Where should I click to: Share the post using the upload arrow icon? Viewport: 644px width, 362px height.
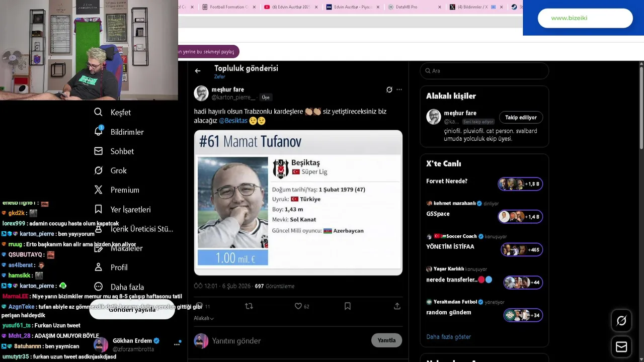coord(397,306)
